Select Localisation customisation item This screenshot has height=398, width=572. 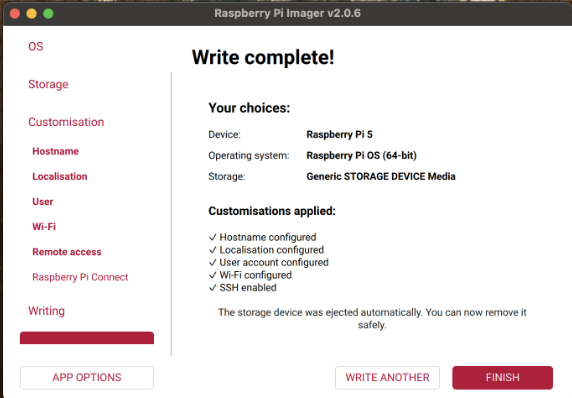coord(60,176)
